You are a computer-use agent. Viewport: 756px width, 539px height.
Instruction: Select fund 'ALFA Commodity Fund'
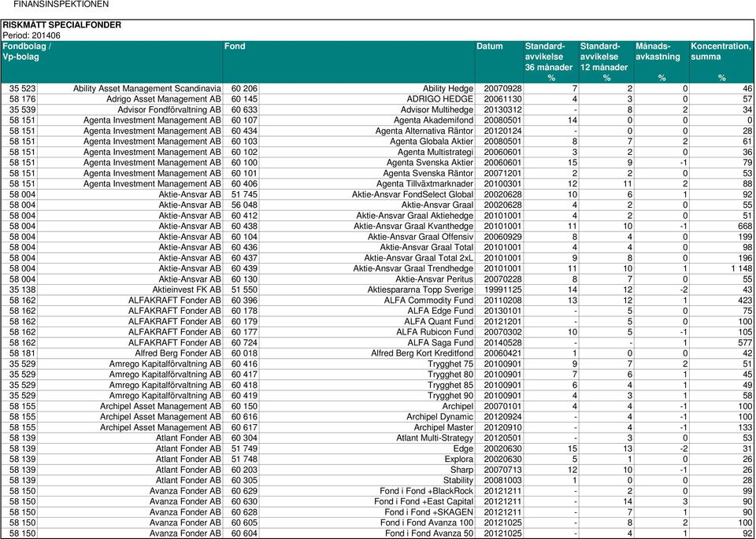[x=428, y=301]
